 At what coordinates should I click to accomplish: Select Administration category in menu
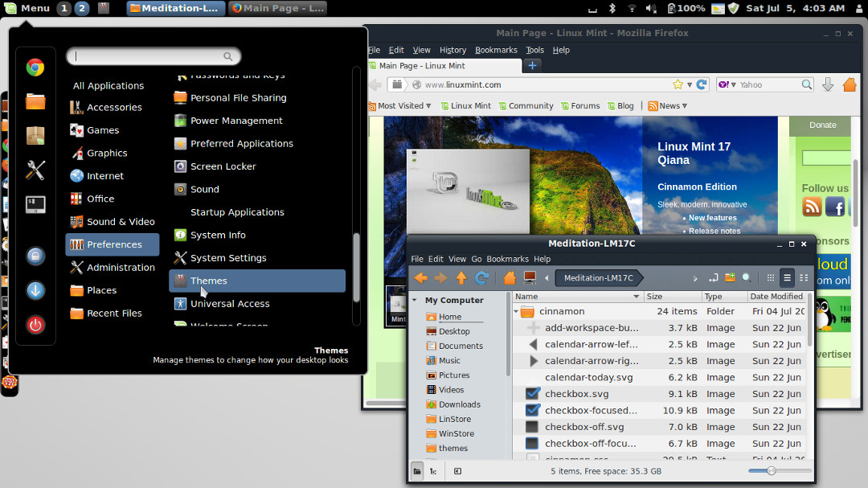[x=113, y=268]
